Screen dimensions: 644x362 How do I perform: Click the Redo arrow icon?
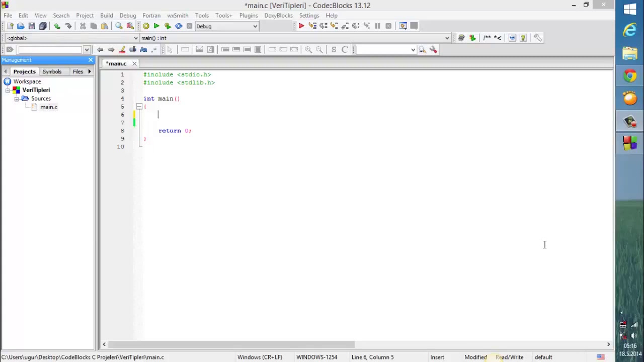(x=68, y=26)
